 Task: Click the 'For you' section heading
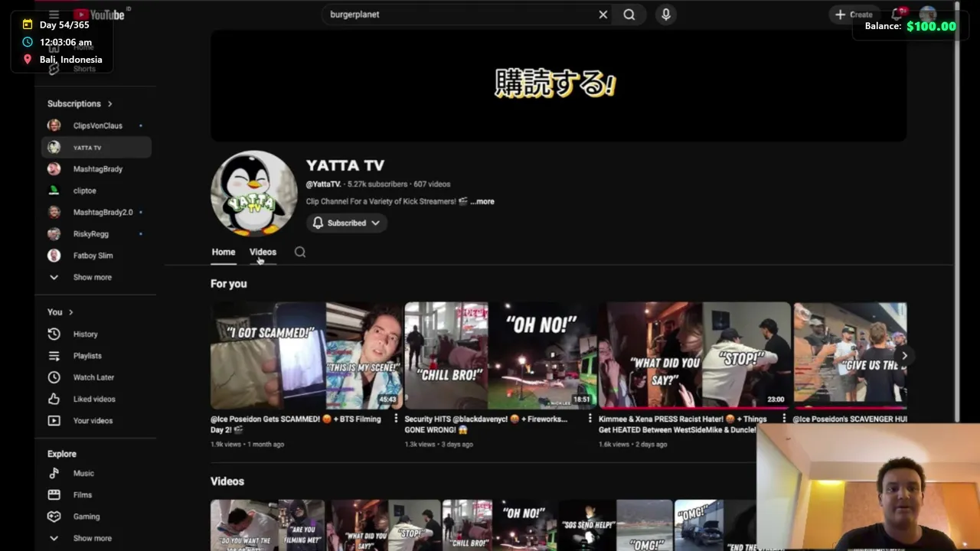click(229, 284)
